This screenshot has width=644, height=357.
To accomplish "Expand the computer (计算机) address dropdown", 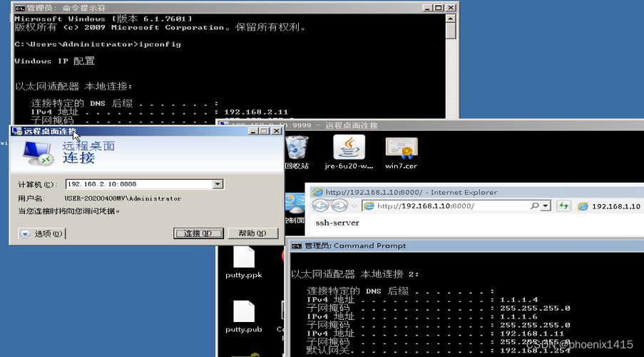I will click(x=218, y=184).
